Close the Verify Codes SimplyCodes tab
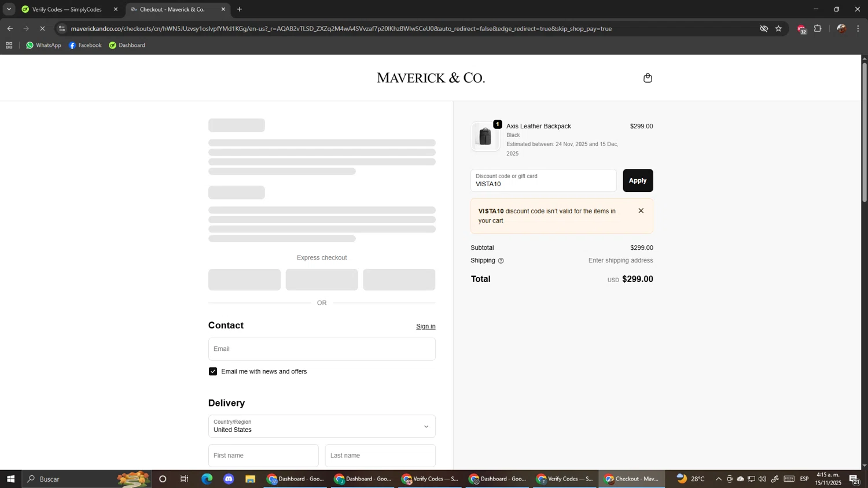868x488 pixels. click(x=115, y=9)
